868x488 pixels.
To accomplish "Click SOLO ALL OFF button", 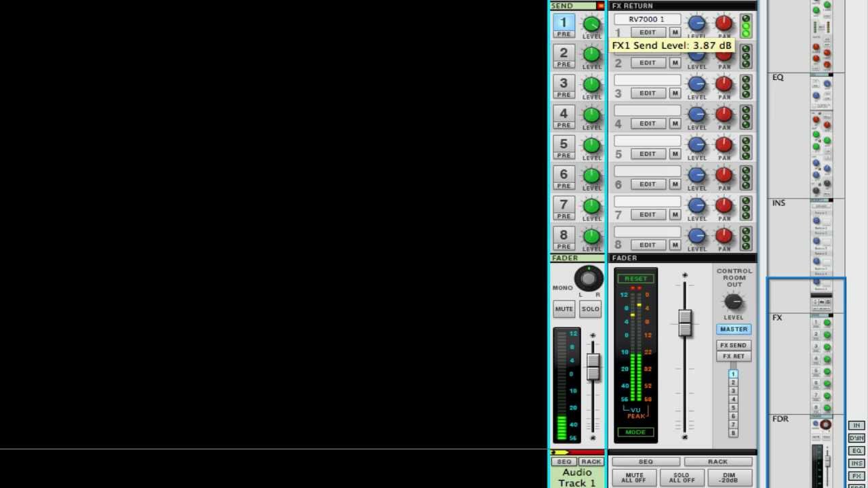I will (x=682, y=478).
